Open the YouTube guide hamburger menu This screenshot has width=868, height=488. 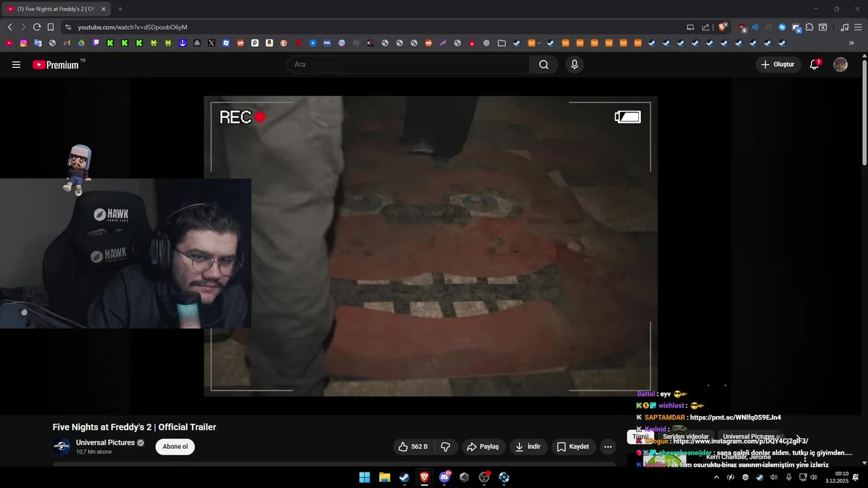(16, 64)
